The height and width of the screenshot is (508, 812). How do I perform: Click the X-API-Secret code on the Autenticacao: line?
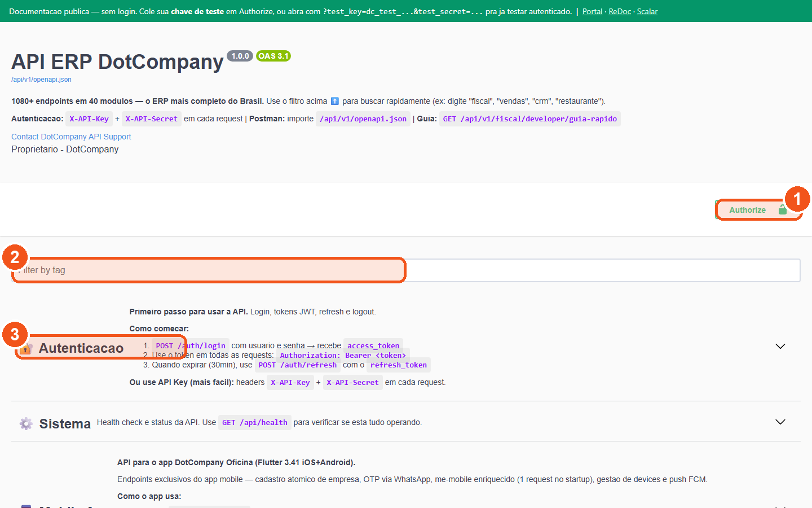[x=151, y=119]
